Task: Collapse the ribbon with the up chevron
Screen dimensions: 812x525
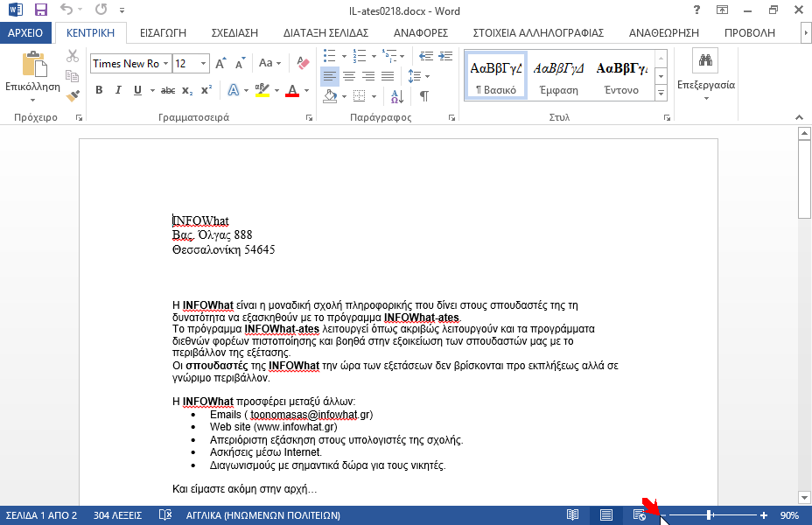Action: point(799,117)
